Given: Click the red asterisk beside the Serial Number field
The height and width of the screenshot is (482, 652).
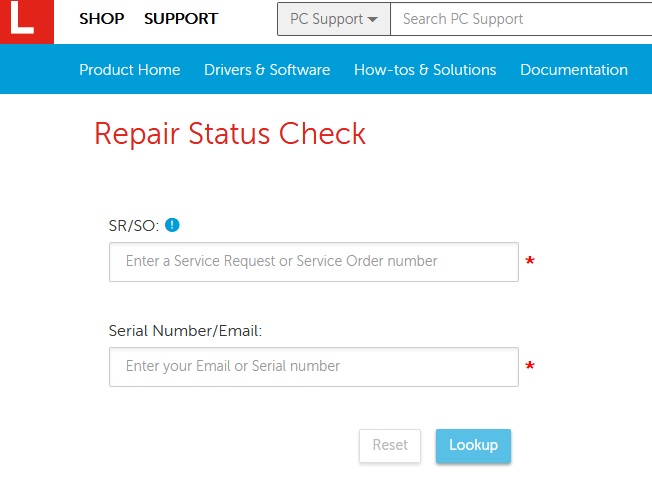Looking at the screenshot, I should [530, 367].
